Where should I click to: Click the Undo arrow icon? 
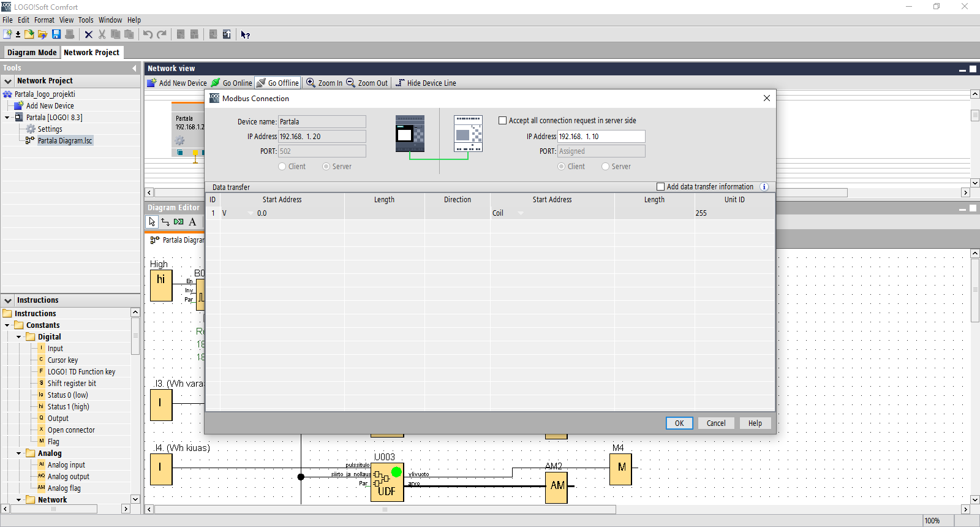tap(148, 34)
